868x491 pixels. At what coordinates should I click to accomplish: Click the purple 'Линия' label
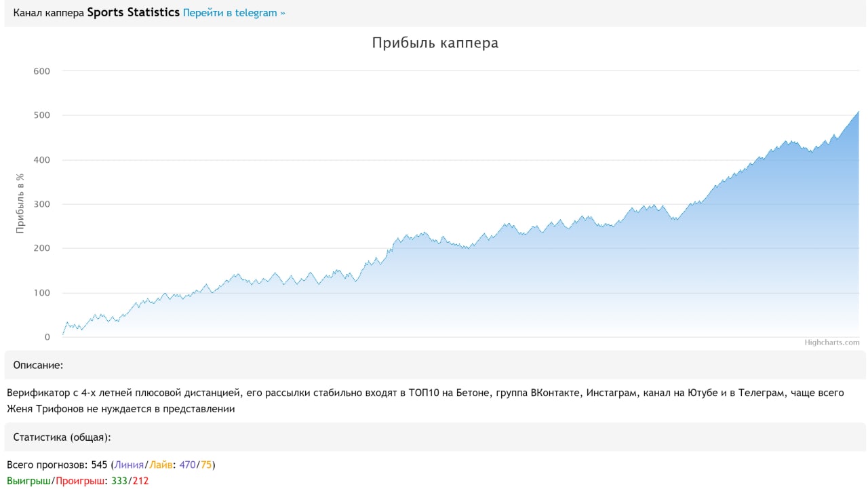click(129, 465)
